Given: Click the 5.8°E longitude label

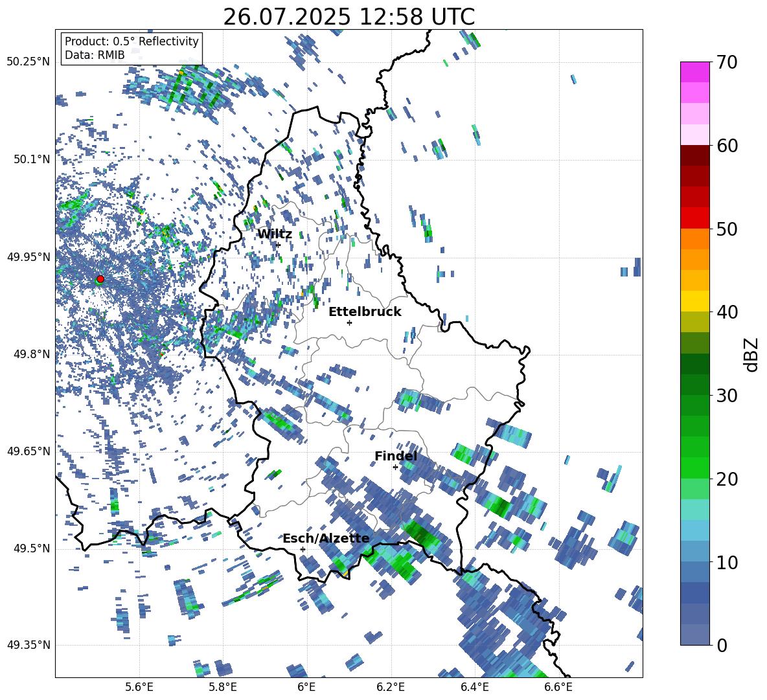Looking at the screenshot, I should pos(223,687).
